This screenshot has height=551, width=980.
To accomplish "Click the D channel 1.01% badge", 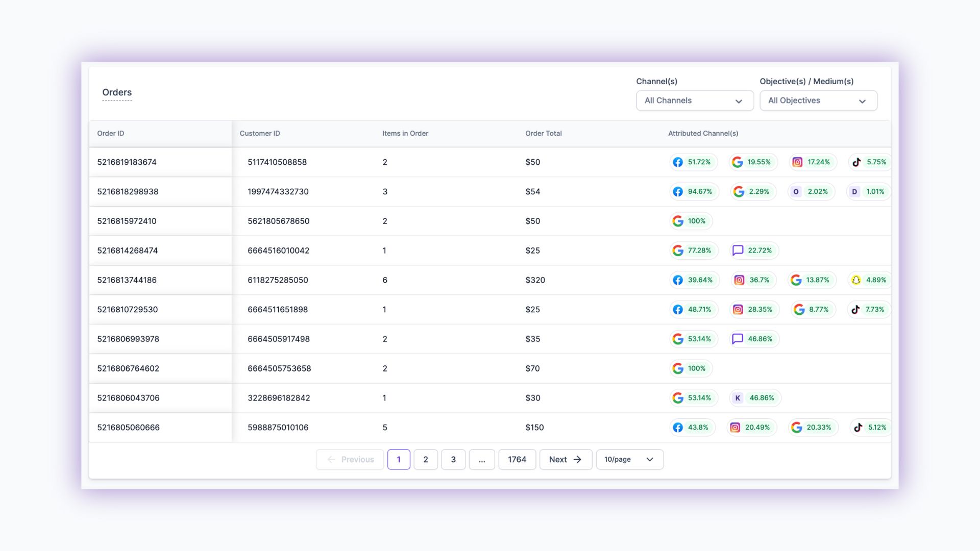I will [868, 192].
